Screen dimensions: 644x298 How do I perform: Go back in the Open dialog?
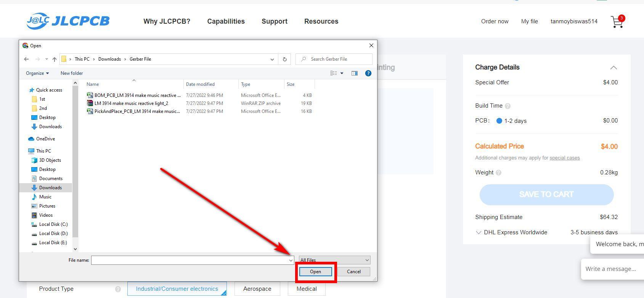pos(26,59)
